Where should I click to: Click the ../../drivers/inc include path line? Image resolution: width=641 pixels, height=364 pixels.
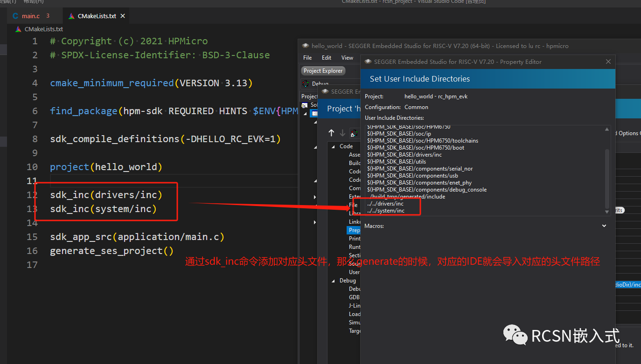pyautogui.click(x=385, y=204)
